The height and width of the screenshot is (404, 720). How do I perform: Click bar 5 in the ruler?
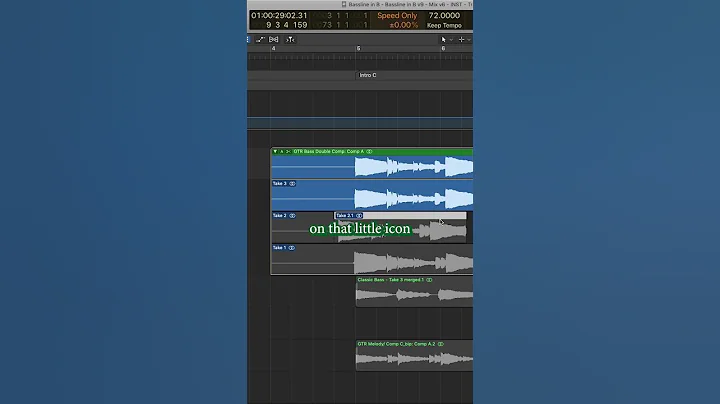point(359,48)
